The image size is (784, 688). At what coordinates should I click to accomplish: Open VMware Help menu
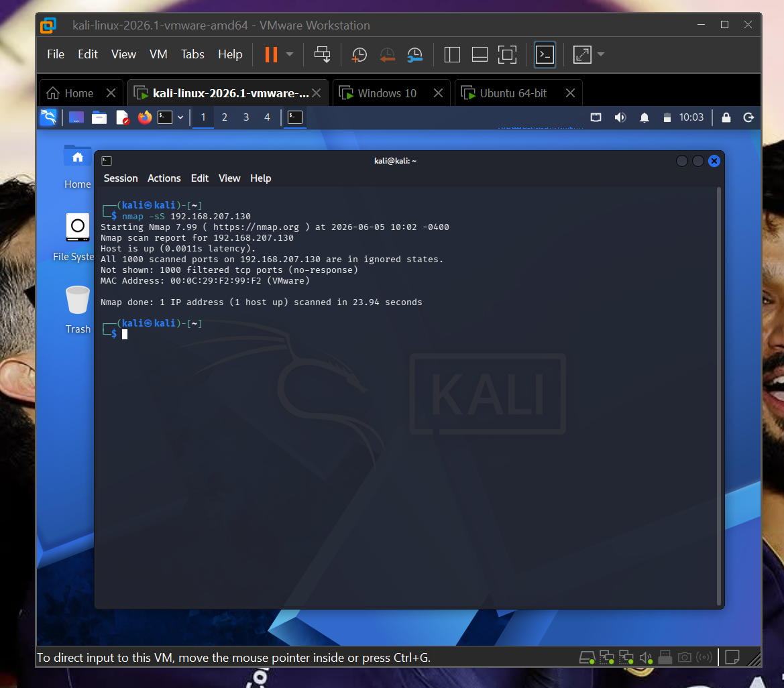click(x=230, y=54)
